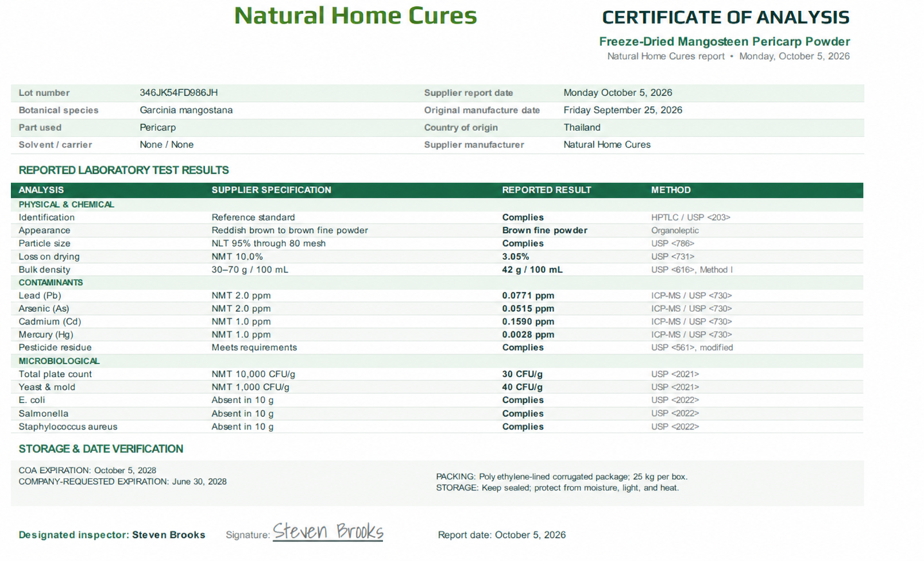Click the E. coli row label

(32, 400)
